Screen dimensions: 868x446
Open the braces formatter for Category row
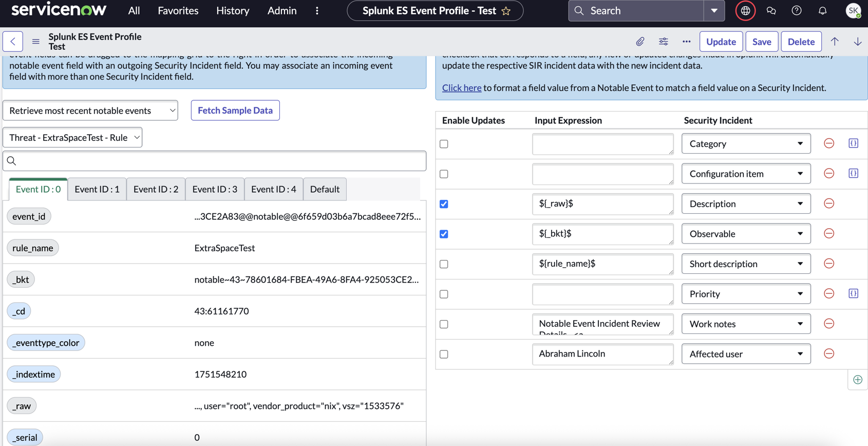pos(853,143)
